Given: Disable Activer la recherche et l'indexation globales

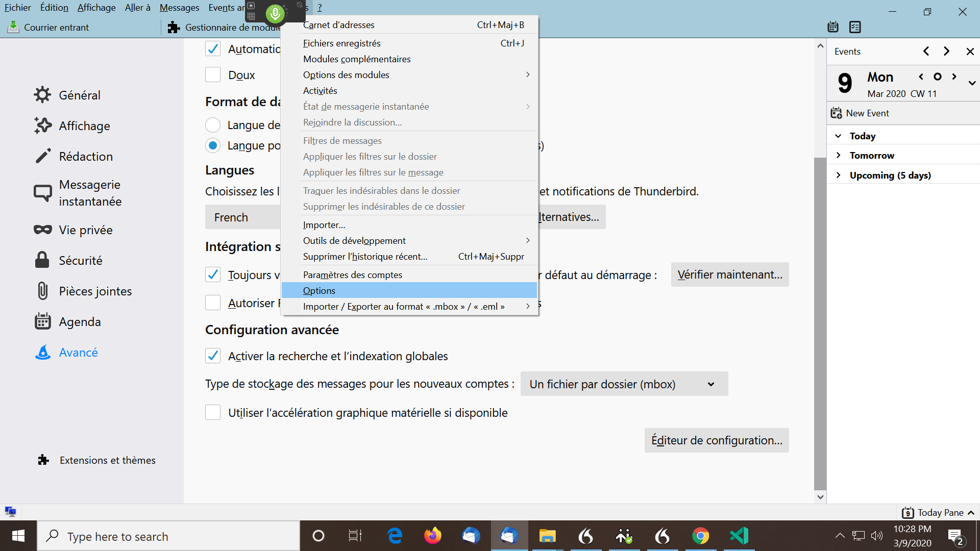Looking at the screenshot, I should (x=212, y=356).
